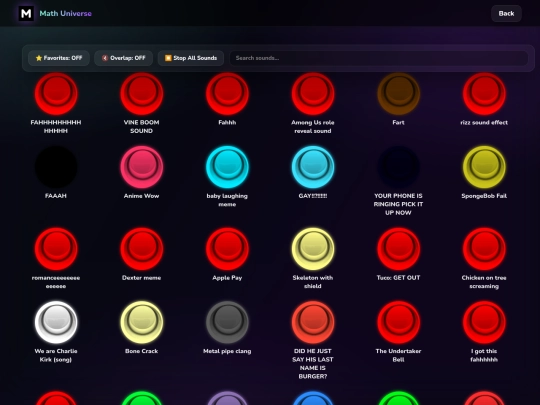Stop All Sounds
540x405 pixels.
pyautogui.click(x=191, y=58)
